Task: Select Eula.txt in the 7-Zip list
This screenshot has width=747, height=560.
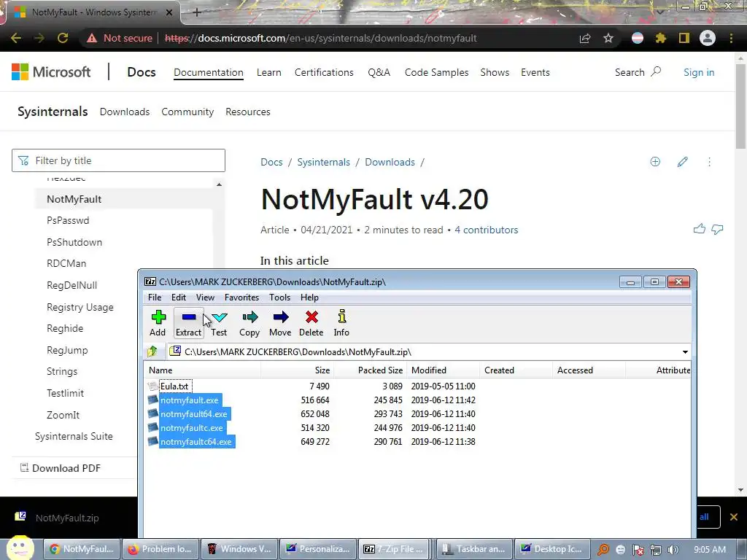Action: pos(175,386)
